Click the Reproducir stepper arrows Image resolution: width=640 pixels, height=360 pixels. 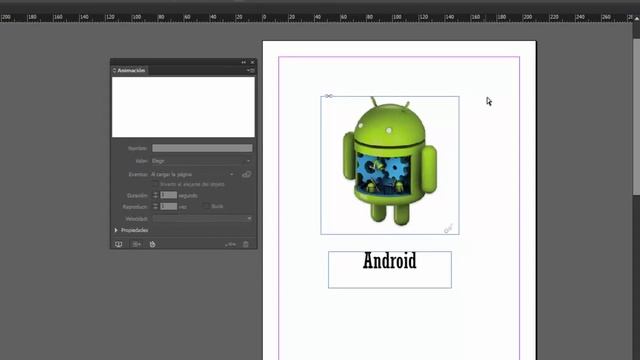coord(156,207)
